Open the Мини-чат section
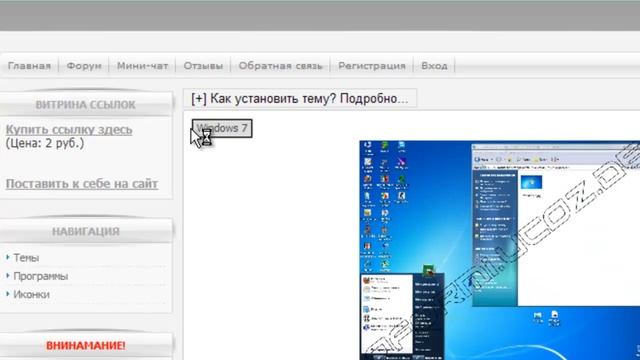 142,66
